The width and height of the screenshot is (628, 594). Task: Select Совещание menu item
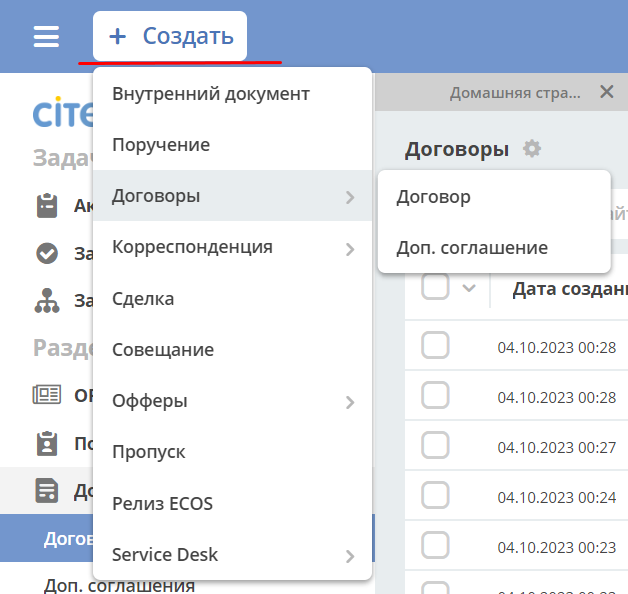tap(232, 350)
